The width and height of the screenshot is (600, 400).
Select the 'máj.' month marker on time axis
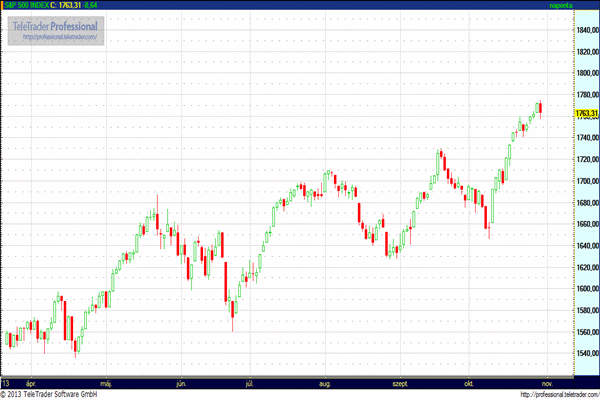(106, 383)
